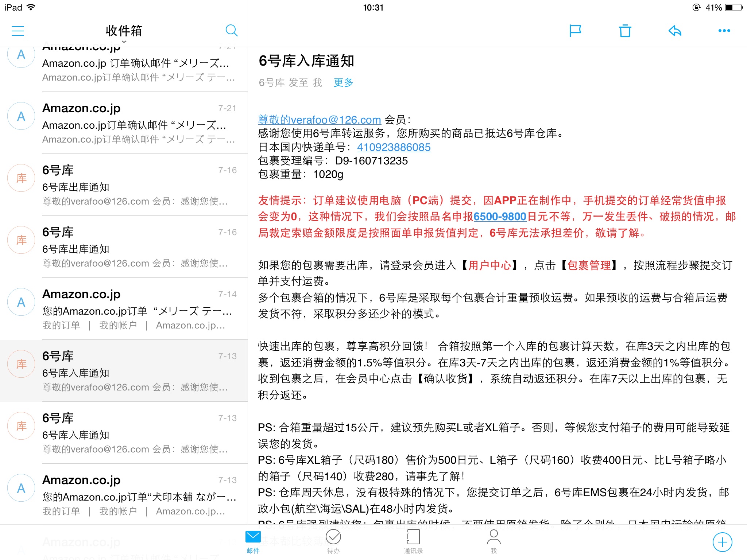Tap the package number D9-160713235
This screenshot has width=747, height=560.
point(371,161)
